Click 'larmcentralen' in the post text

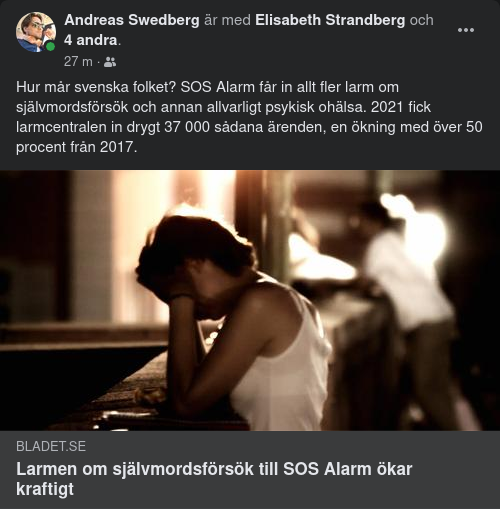tap(61, 127)
